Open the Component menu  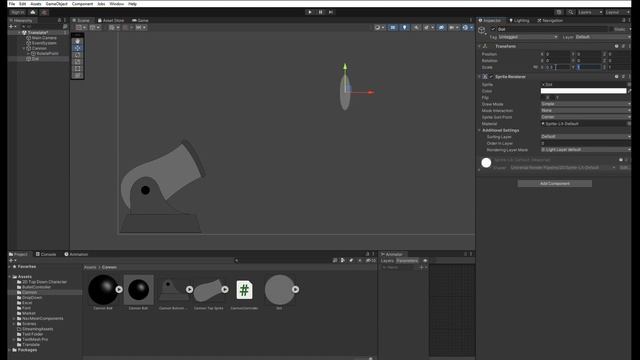[x=82, y=4]
